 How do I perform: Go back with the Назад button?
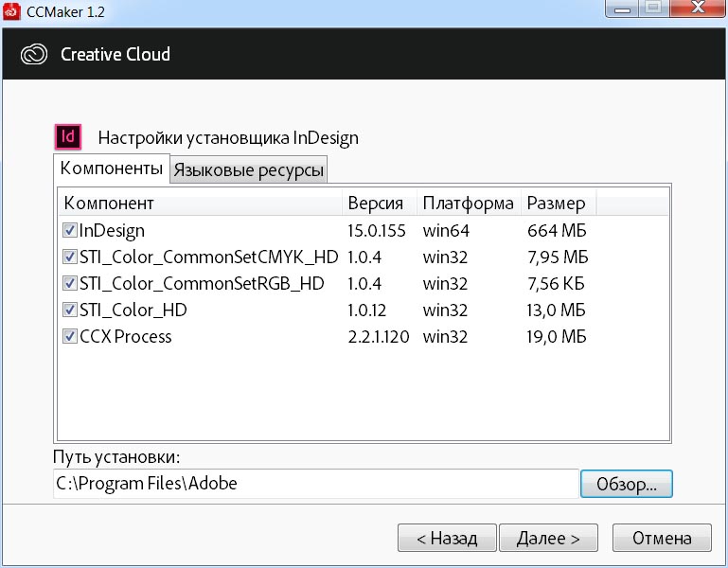point(447,538)
